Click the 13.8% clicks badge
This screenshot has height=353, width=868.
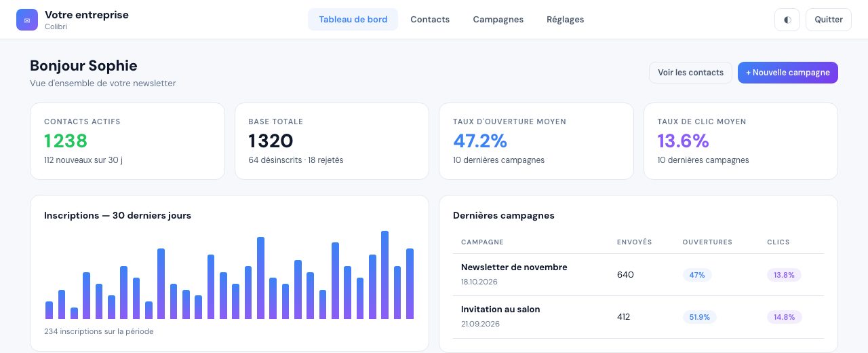(x=785, y=275)
